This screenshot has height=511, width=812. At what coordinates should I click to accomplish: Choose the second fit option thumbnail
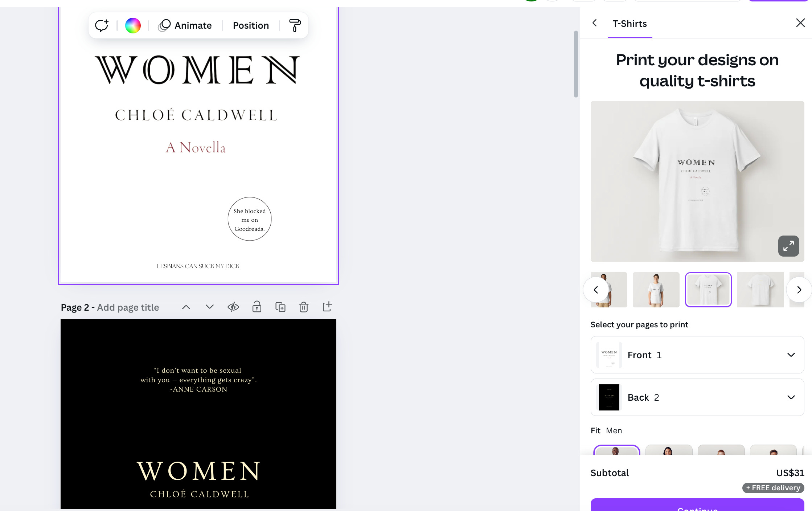(x=669, y=450)
